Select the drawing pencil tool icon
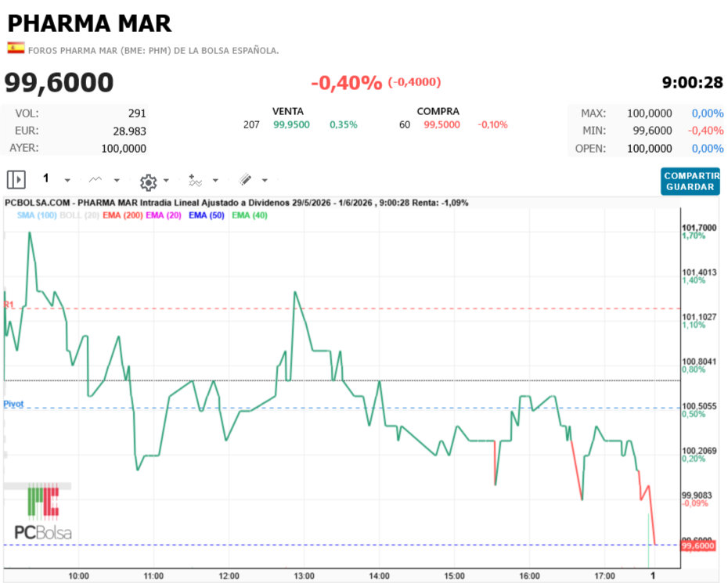728x583 pixels. pos(245,180)
